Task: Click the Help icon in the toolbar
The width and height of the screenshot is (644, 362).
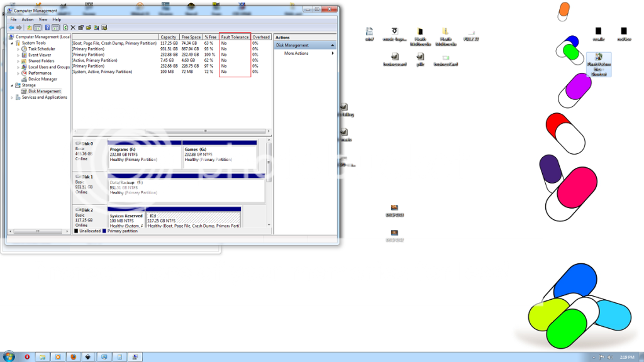Action: (x=47, y=28)
